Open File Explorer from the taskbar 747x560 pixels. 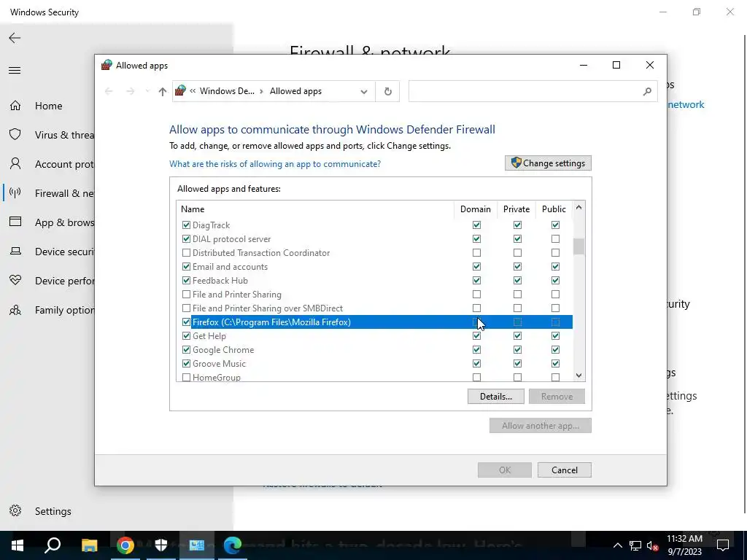pos(89,545)
